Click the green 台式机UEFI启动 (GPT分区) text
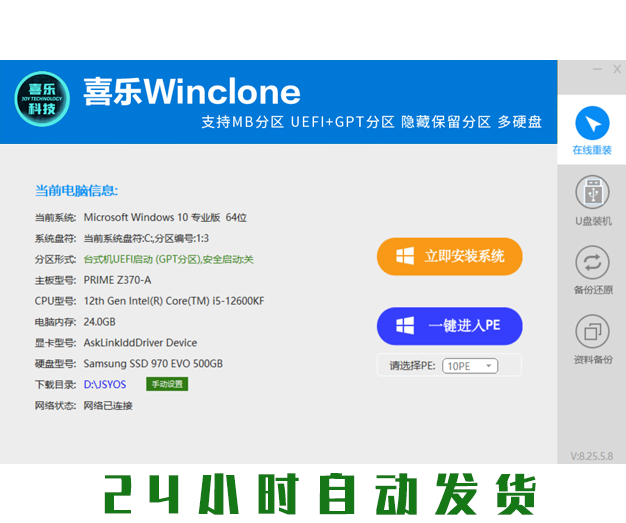The width and height of the screenshot is (626, 523). pyautogui.click(x=168, y=260)
